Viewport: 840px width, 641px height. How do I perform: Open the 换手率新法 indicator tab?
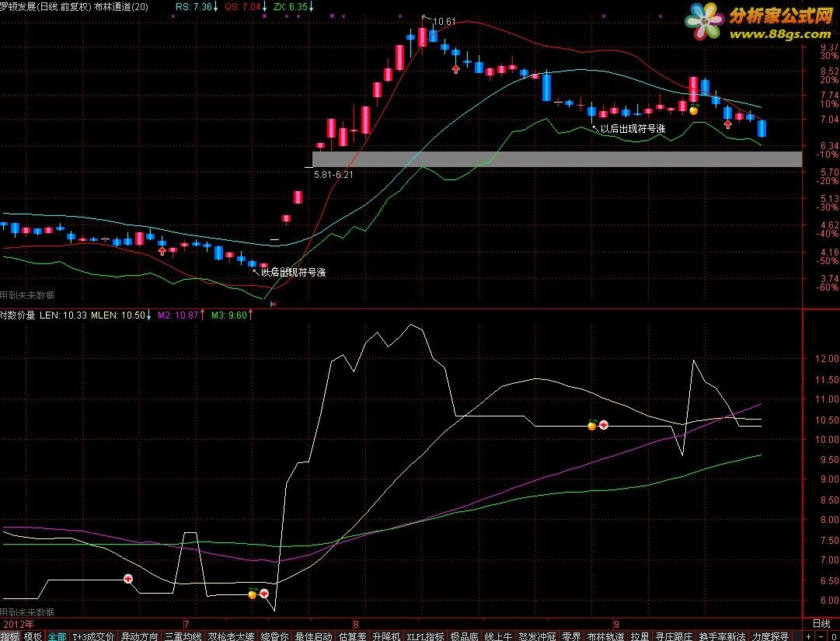point(722,636)
